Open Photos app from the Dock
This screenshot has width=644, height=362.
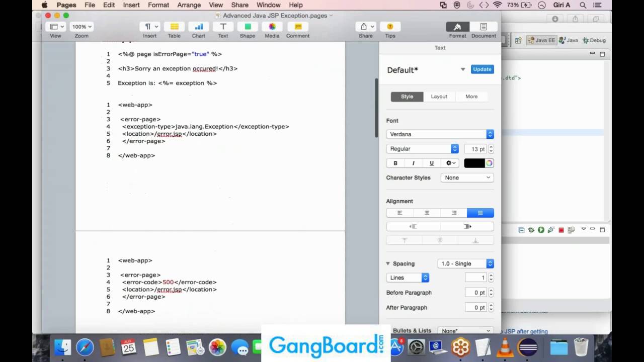click(x=217, y=347)
